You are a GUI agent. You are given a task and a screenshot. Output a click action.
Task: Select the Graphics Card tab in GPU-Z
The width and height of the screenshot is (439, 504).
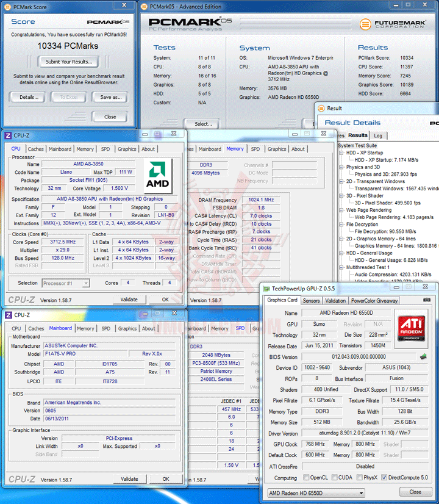click(x=282, y=300)
